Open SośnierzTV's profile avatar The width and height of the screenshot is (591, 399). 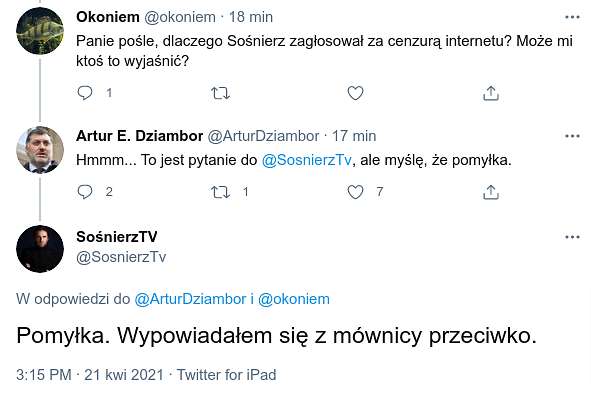click(40, 249)
